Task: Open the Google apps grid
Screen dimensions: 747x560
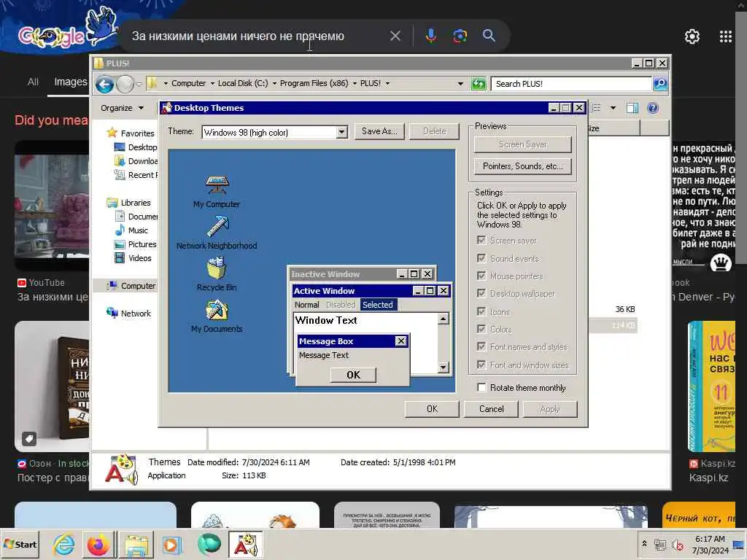Action: pos(726,36)
